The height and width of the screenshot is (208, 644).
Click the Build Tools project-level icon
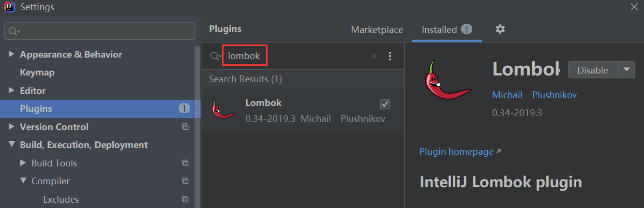coord(185,163)
